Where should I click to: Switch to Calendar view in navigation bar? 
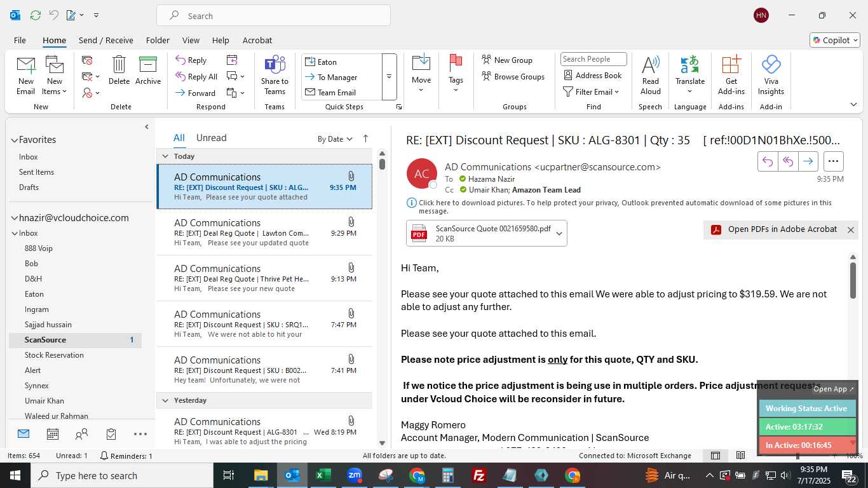[x=53, y=434]
